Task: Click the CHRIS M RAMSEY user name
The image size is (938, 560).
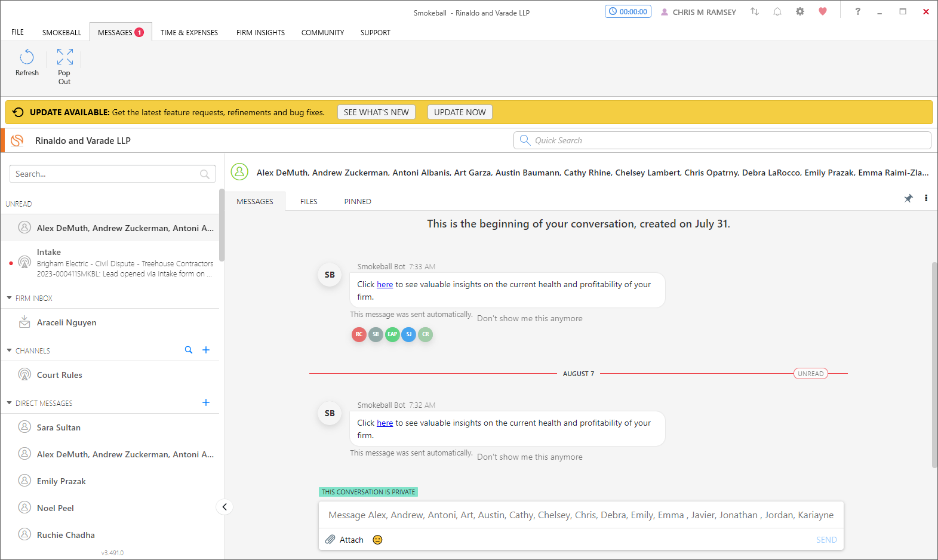Action: 704,12
